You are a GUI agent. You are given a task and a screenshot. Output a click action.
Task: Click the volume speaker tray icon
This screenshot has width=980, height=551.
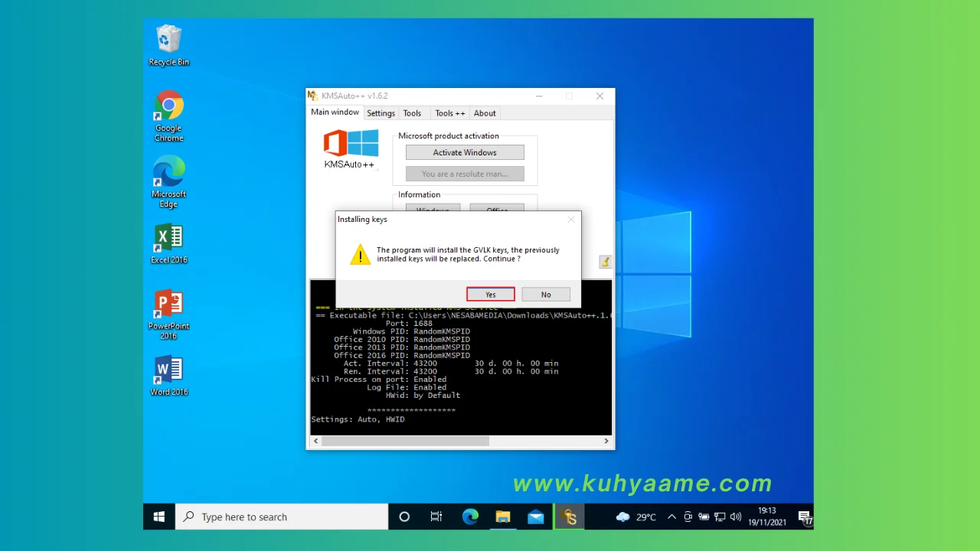tap(736, 517)
